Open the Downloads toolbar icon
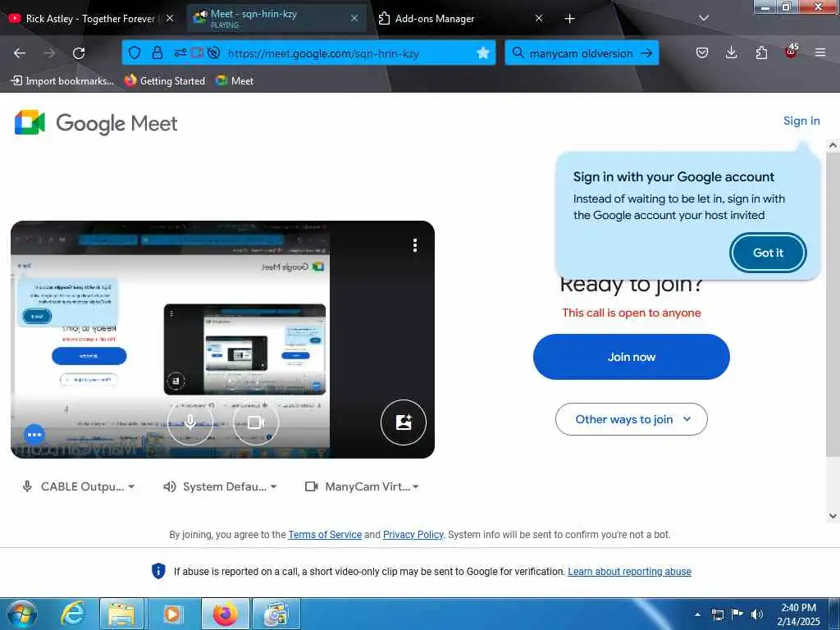The width and height of the screenshot is (840, 630). [731, 52]
